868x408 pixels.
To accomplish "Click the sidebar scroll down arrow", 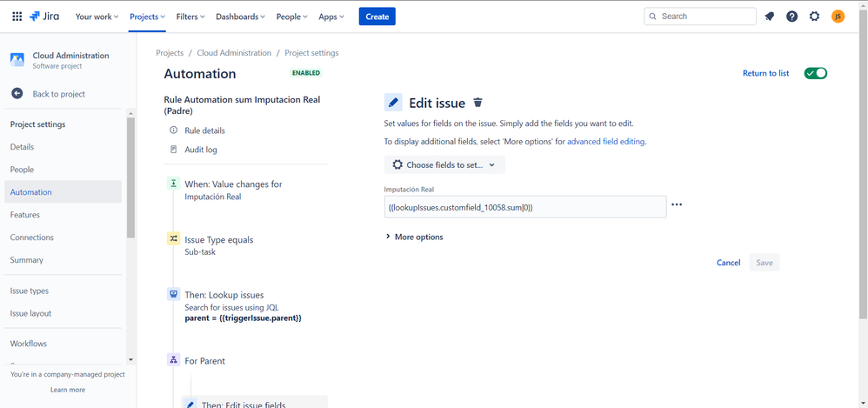I will click(130, 360).
